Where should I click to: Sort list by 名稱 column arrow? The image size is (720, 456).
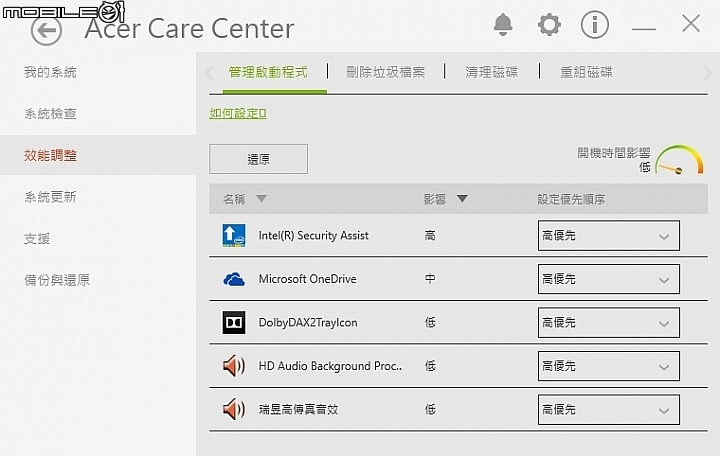[261, 199]
